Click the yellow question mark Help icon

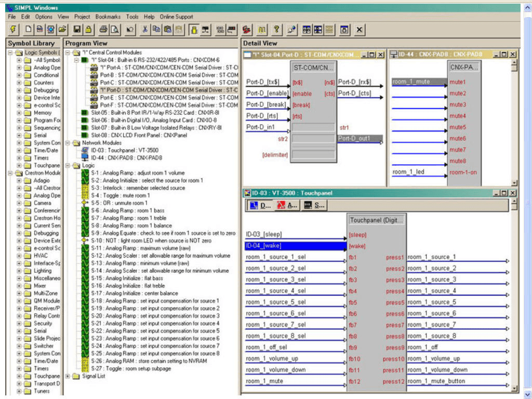point(277,30)
